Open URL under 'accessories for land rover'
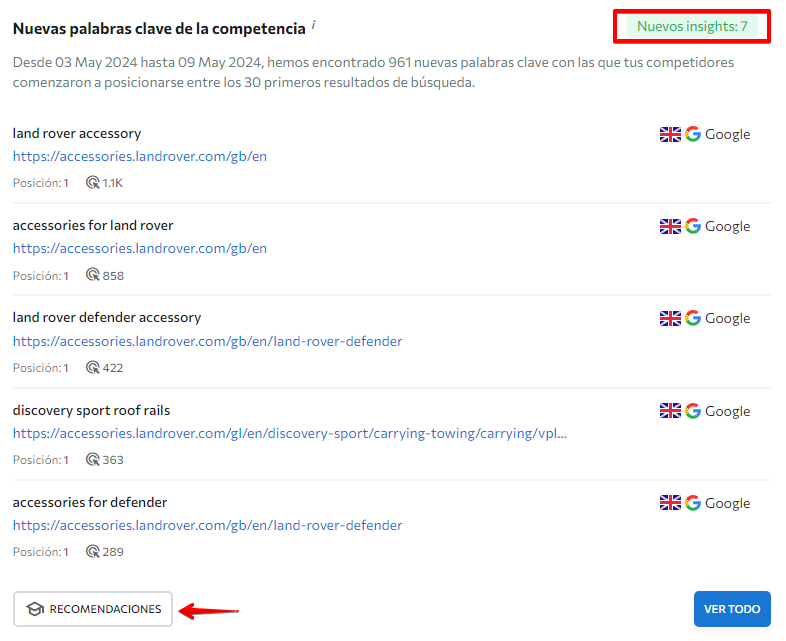The image size is (786, 641). pos(140,249)
